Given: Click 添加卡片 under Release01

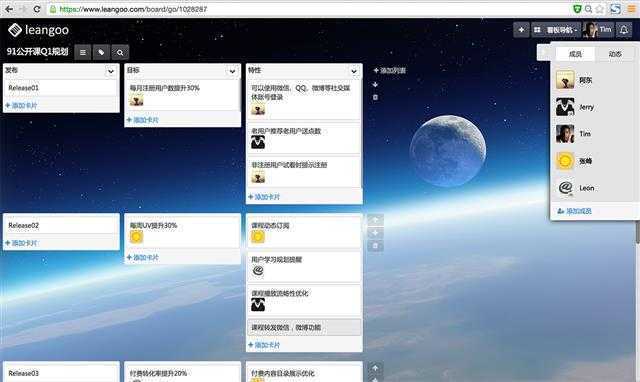Looking at the screenshot, I should (21, 106).
